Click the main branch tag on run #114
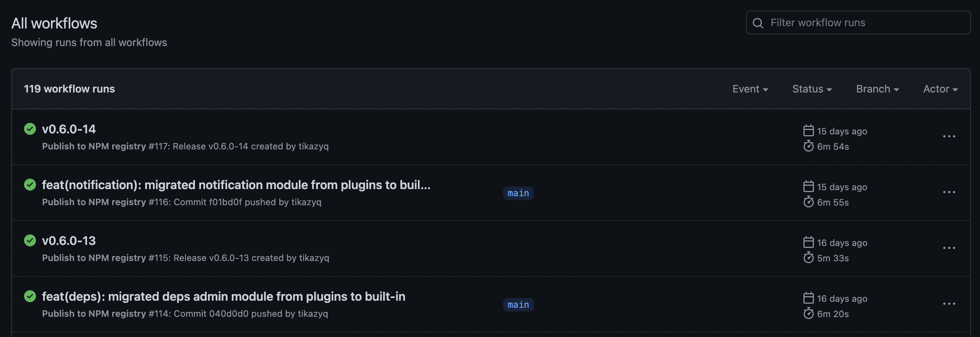This screenshot has width=980, height=337. [518, 305]
